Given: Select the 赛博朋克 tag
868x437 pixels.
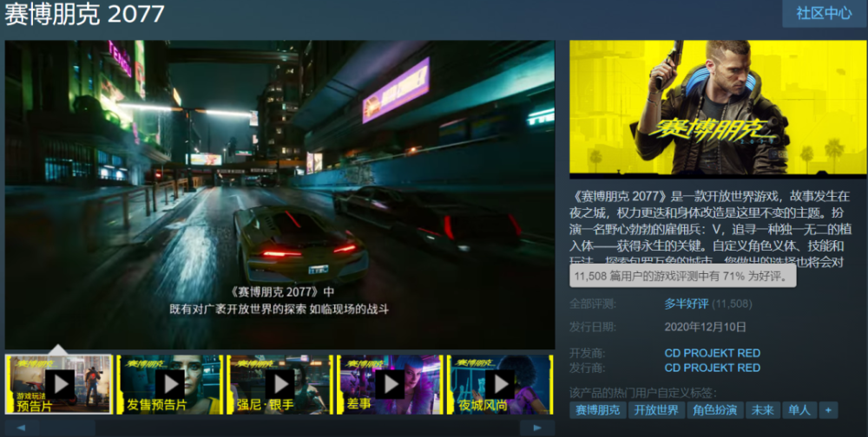Looking at the screenshot, I should [597, 410].
